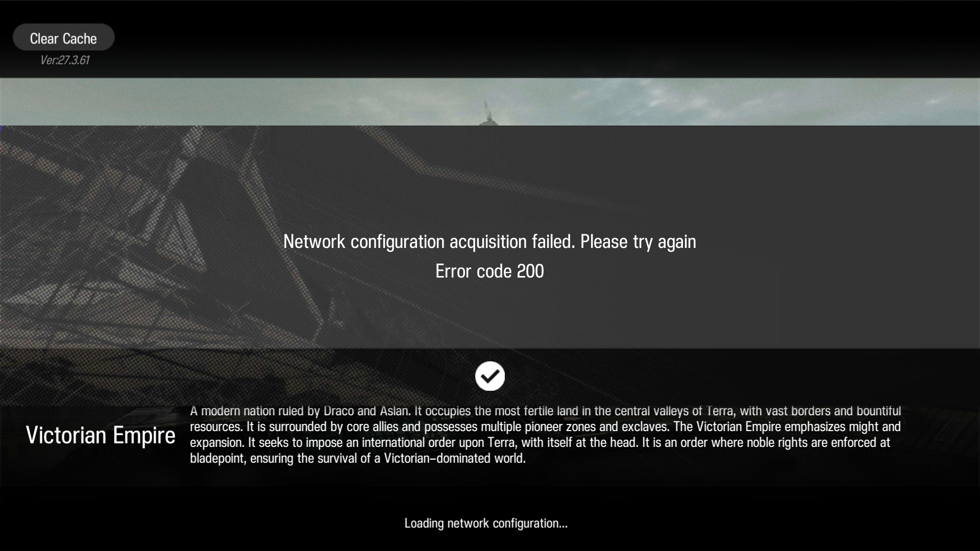Click the Victorian Empire description paragraph
This screenshot has height=551, width=980.
545,435
